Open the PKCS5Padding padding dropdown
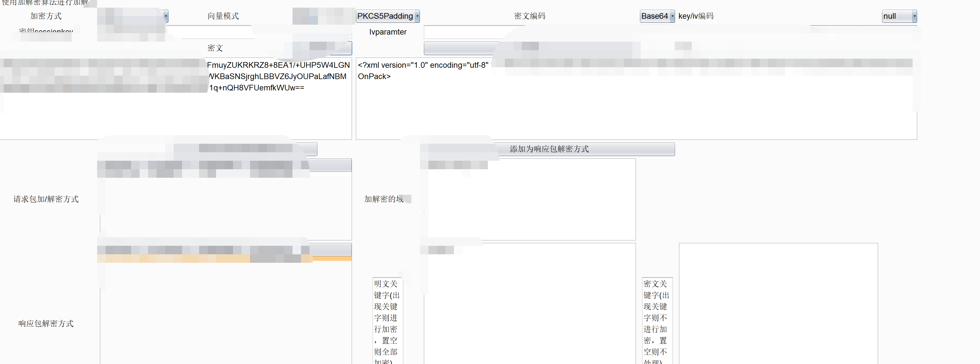980x364 pixels. pos(388,16)
